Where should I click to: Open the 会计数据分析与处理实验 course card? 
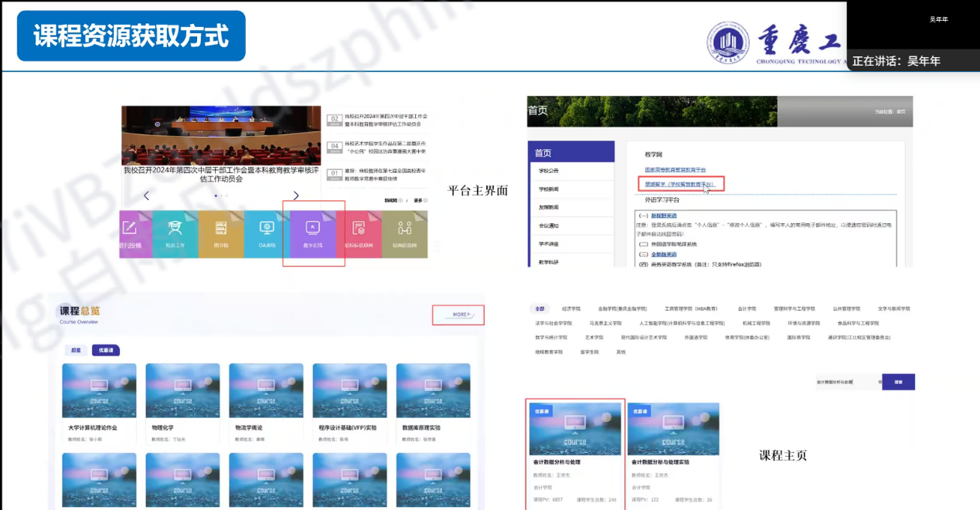pyautogui.click(x=673, y=454)
